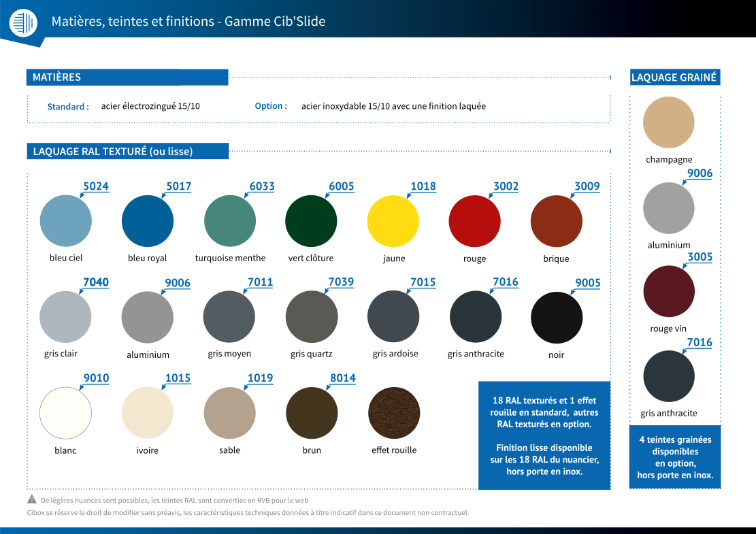
Task: Click the RAL code 7015 label
Action: tap(423, 282)
